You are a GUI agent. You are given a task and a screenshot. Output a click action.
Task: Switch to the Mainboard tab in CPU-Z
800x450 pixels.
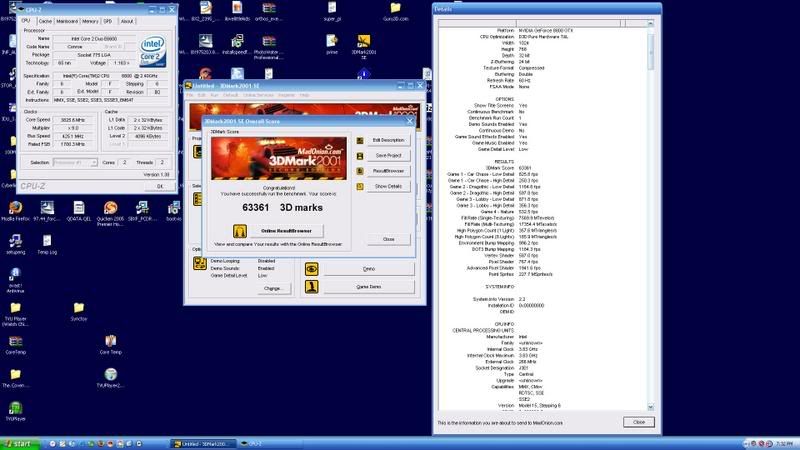(67, 21)
